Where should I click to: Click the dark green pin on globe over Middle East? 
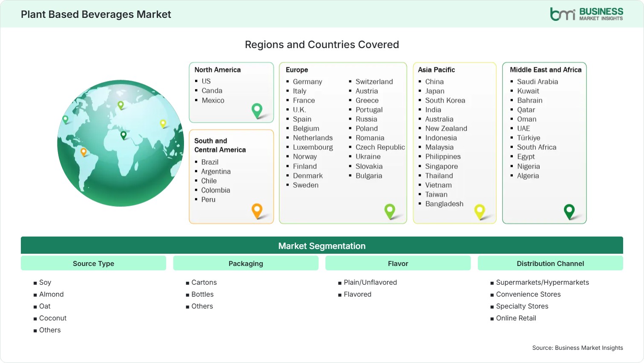point(124,135)
